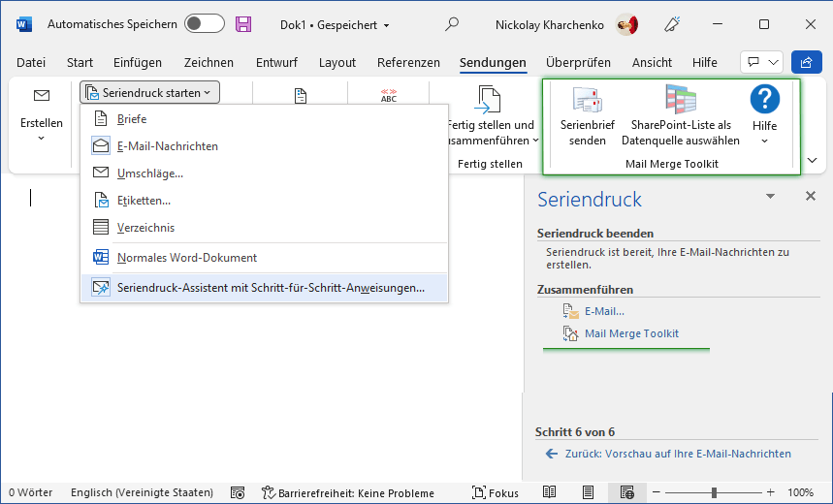Expand the ribbon display options chevron
This screenshot has height=504, width=833.
coord(813,160)
